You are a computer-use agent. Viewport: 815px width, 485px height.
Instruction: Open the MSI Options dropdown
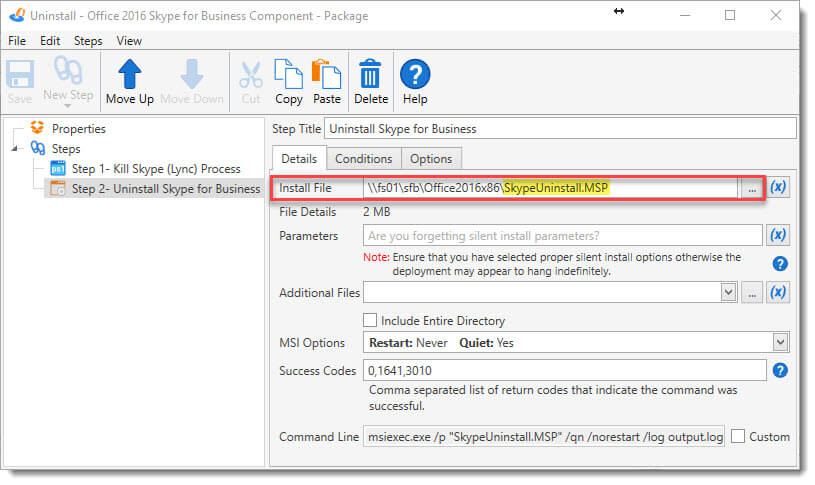[780, 342]
